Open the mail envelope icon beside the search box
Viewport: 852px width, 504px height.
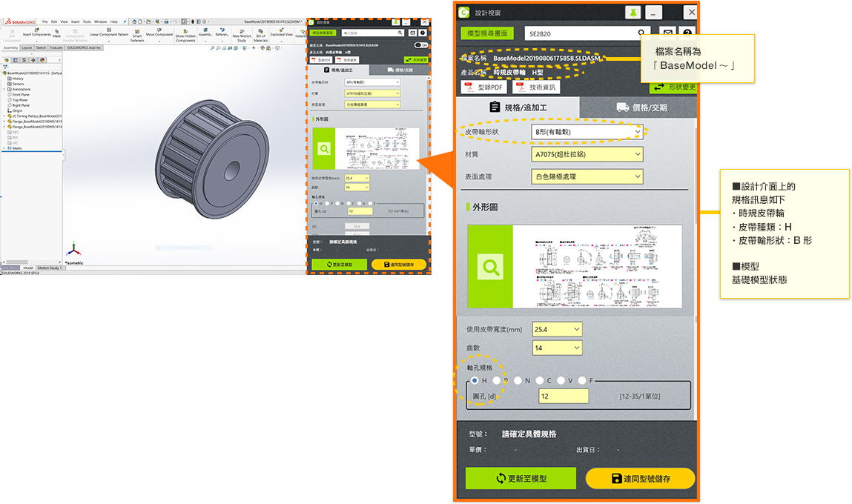pos(667,33)
